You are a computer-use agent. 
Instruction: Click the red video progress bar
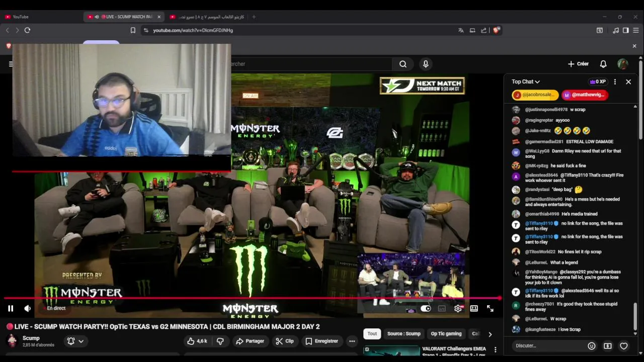[x=252, y=298]
